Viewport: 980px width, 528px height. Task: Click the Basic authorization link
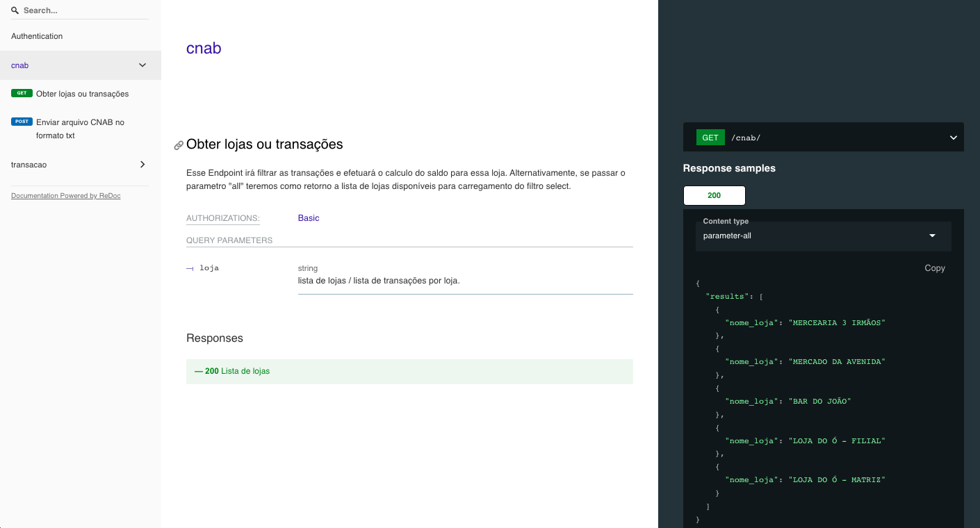point(308,217)
